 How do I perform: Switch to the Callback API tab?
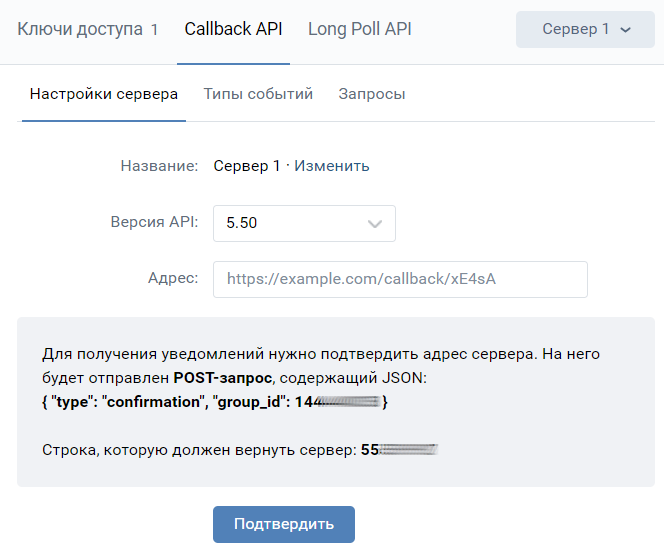click(233, 29)
